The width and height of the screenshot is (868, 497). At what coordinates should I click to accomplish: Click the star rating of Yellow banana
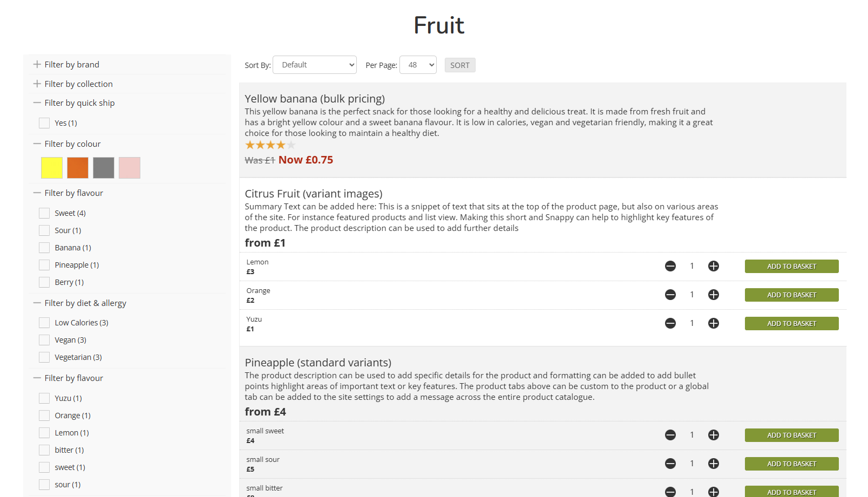tap(270, 145)
